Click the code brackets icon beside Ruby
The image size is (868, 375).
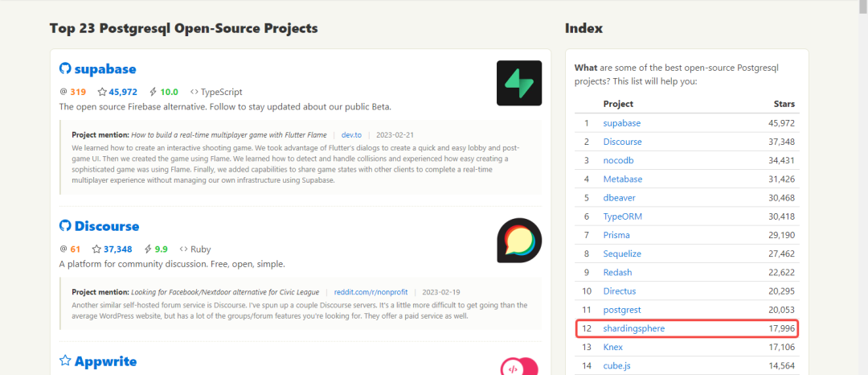pos(184,249)
